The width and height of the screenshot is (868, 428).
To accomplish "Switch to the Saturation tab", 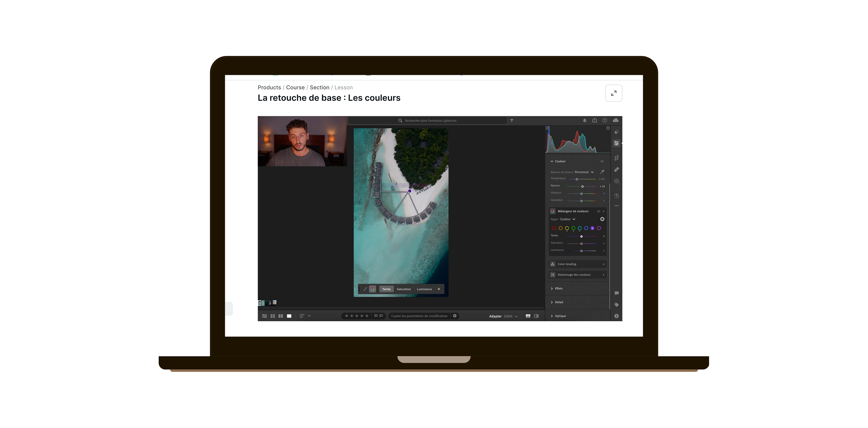I will 403,289.
